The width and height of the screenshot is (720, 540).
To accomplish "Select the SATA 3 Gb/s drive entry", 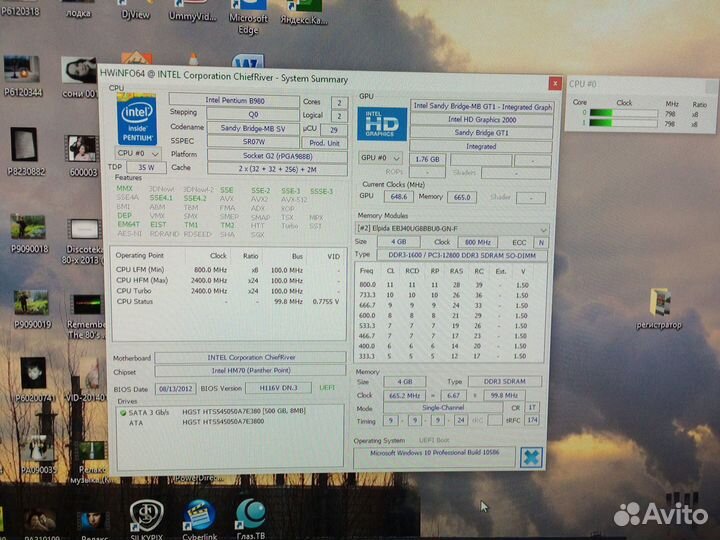I will pos(213,412).
